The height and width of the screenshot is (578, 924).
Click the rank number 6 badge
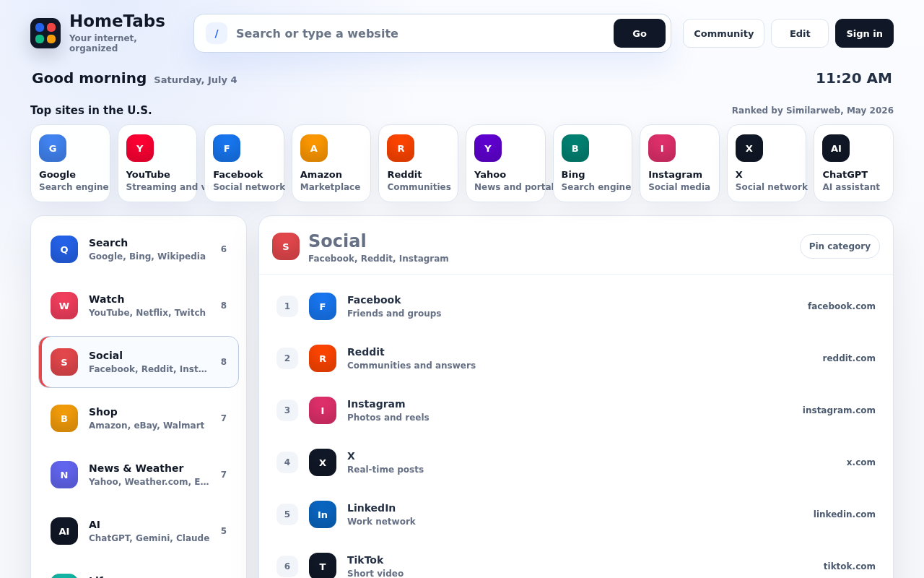click(x=287, y=566)
